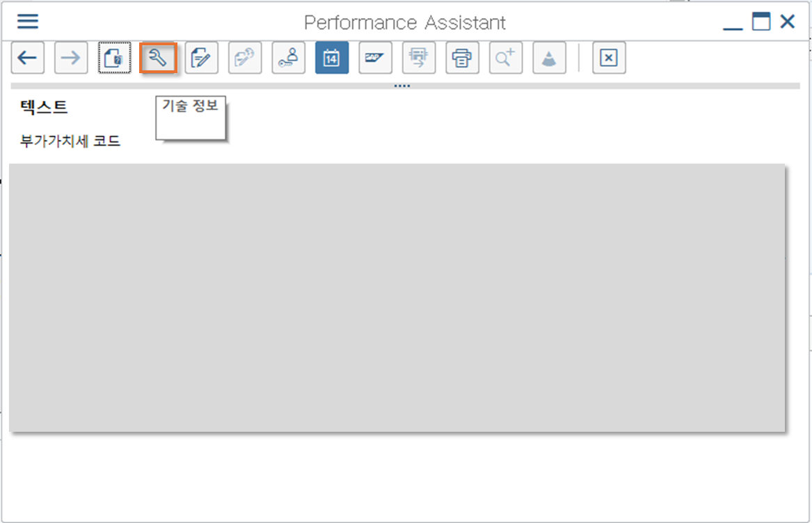Go back with the left arrow button
This screenshot has width=812, height=523.
tap(27, 58)
